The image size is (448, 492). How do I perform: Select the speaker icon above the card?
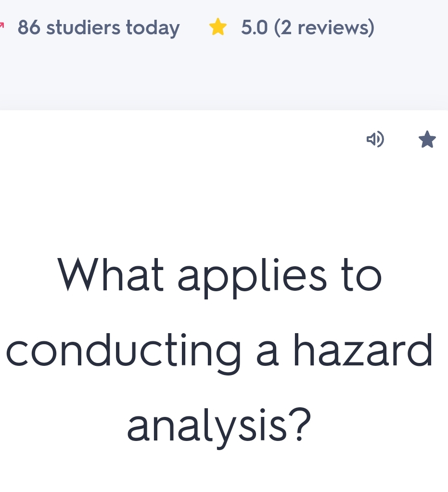coord(375,140)
